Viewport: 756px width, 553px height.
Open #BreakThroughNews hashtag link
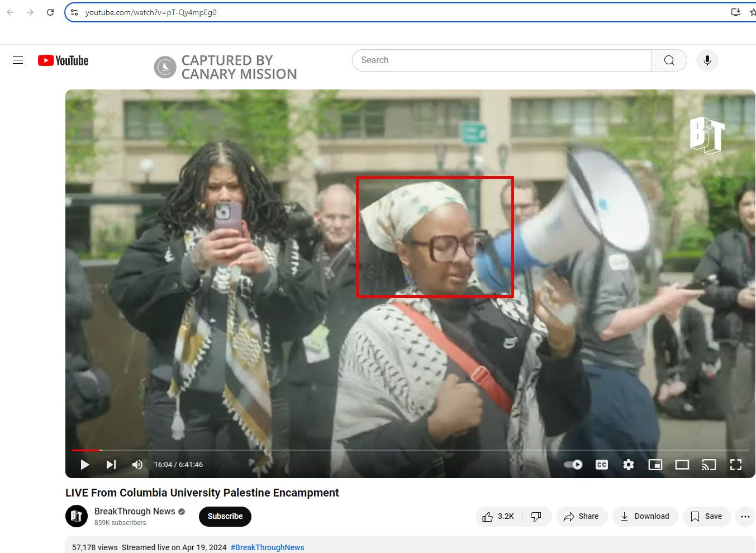(x=267, y=547)
